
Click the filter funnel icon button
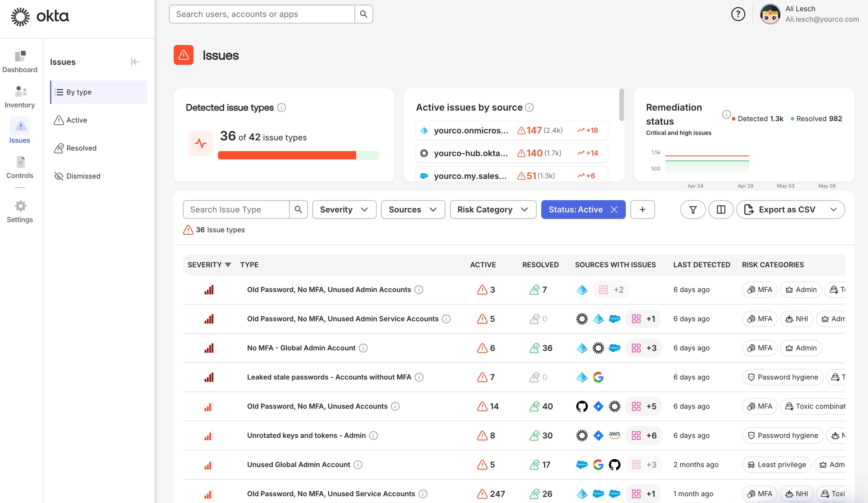(x=693, y=210)
